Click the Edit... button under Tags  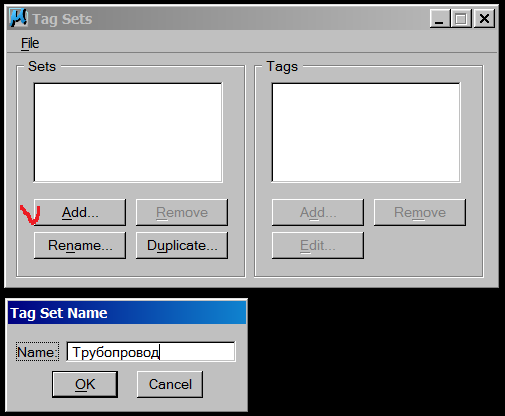(318, 245)
